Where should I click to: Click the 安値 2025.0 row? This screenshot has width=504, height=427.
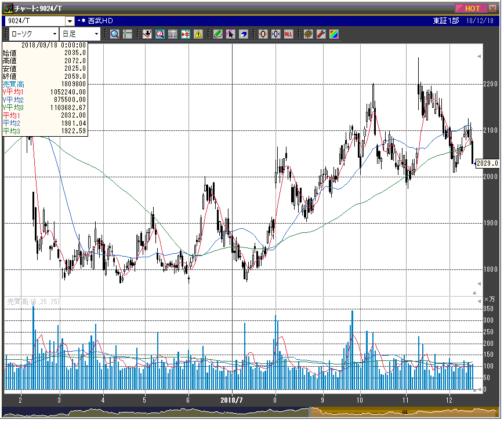point(44,68)
